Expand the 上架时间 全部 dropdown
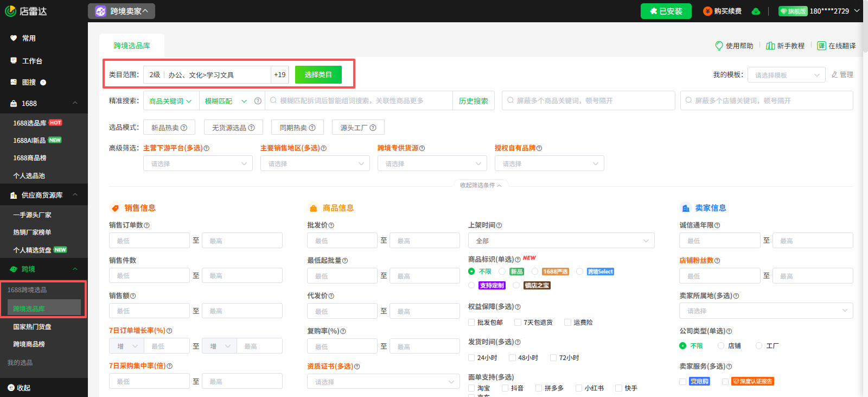This screenshot has width=868, height=397. coord(561,241)
